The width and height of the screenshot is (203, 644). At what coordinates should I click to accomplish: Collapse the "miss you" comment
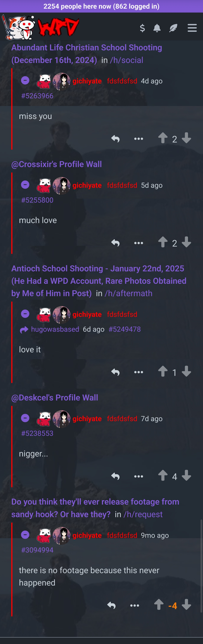[x=25, y=80]
